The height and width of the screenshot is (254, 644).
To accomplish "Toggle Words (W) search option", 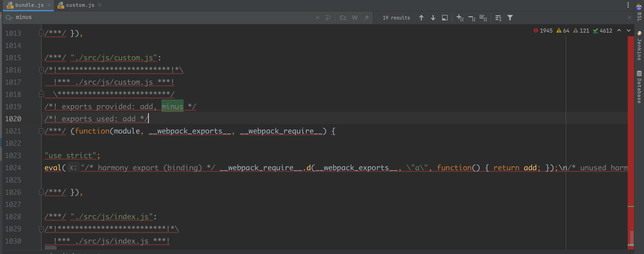I will [x=355, y=18].
